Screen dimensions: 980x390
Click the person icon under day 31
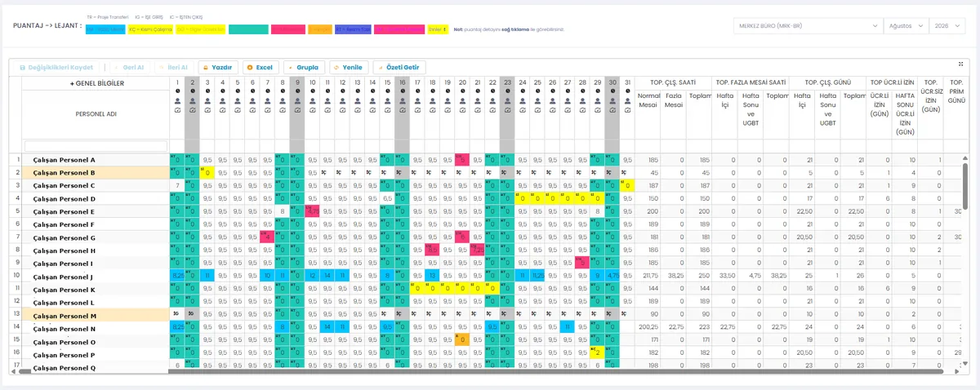point(627,101)
